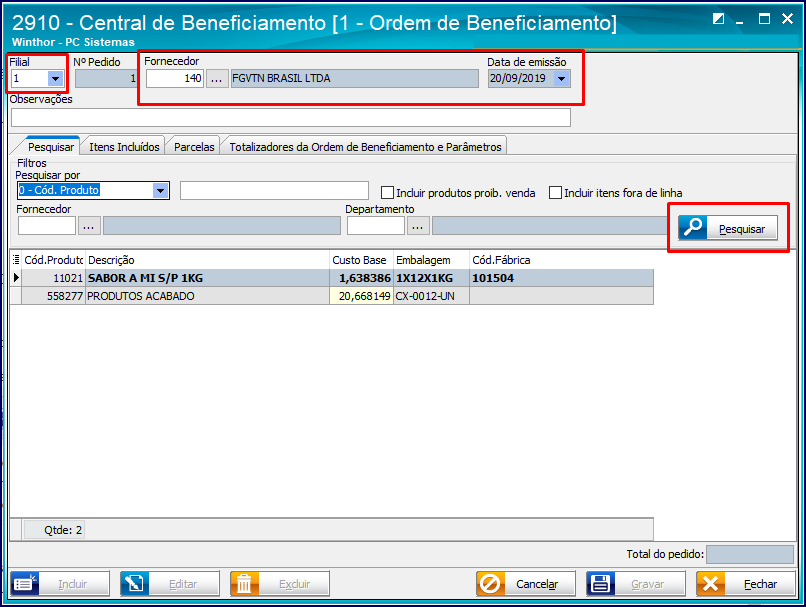
Task: Click Embalagem cell CX-0012-UN
Action: click(x=431, y=296)
